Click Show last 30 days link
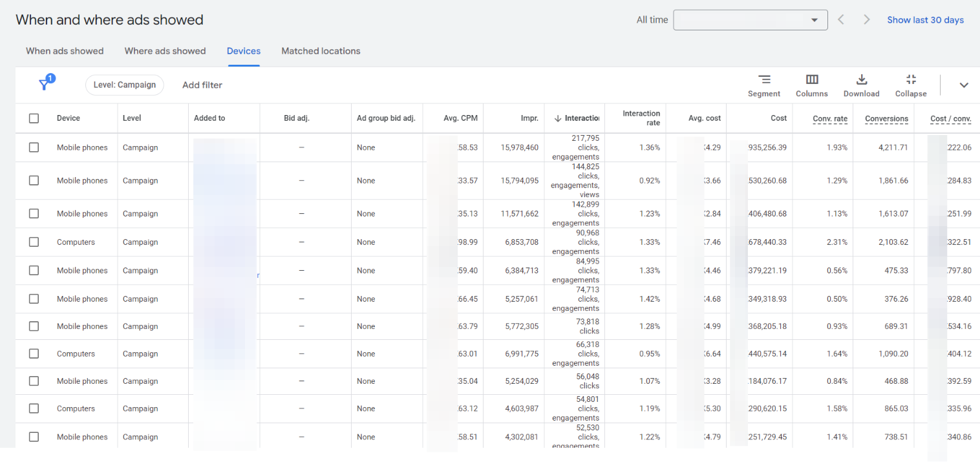980x462 pixels. click(925, 20)
